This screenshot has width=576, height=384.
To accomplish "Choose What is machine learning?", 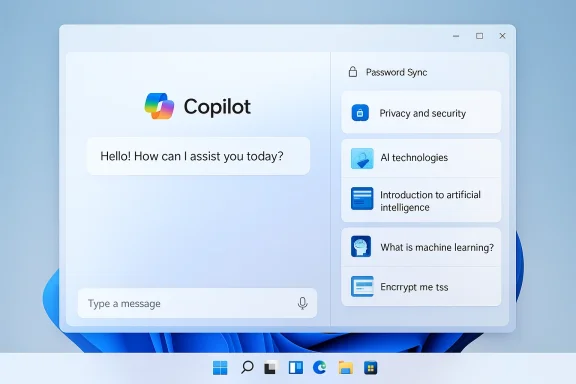I will point(421,247).
